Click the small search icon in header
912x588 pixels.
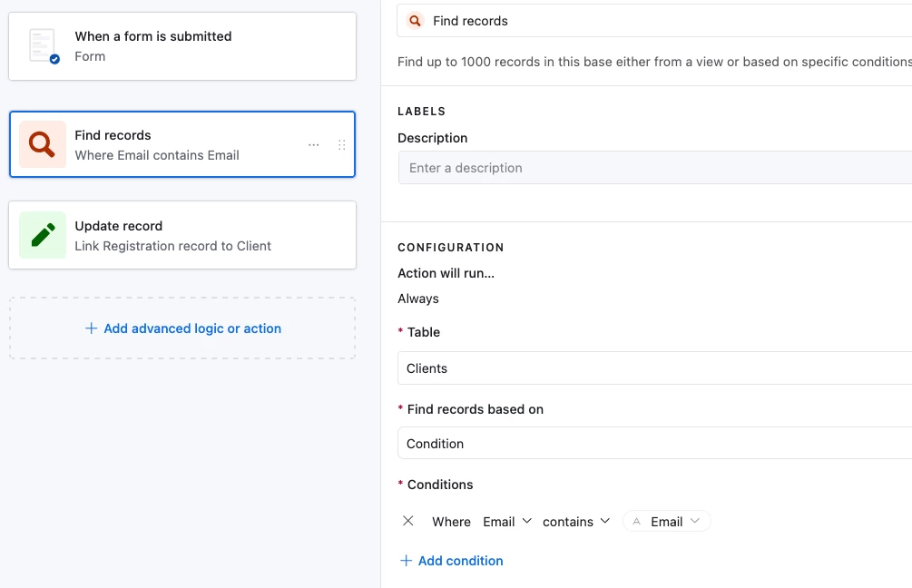416,21
